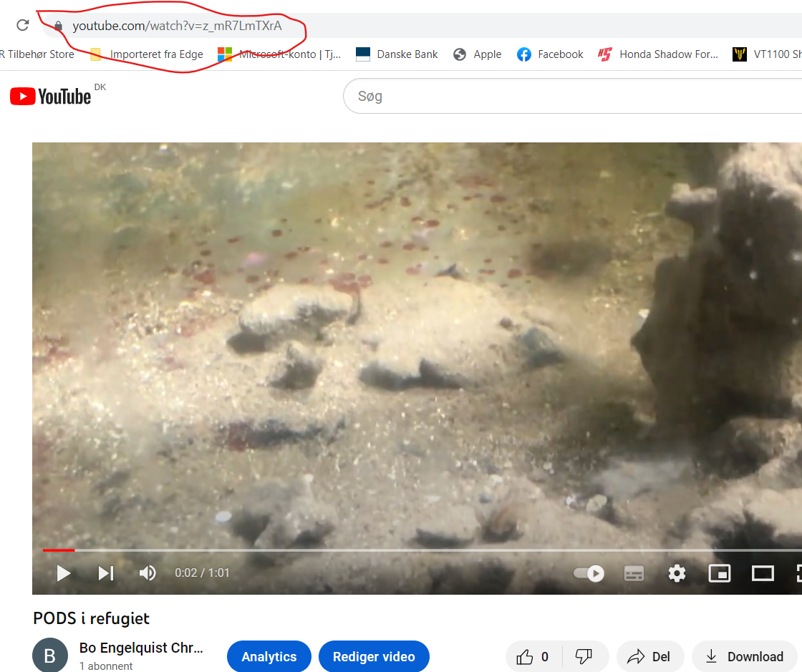Mute the video volume
802x672 pixels.
pos(148,573)
